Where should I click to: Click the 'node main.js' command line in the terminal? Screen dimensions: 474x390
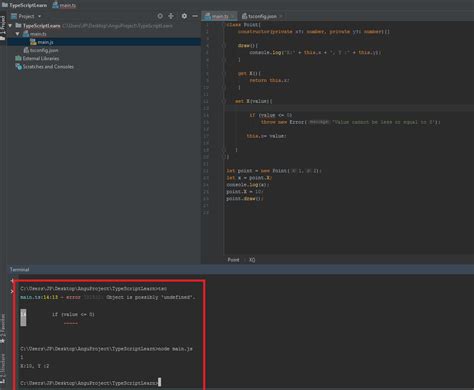click(x=106, y=349)
